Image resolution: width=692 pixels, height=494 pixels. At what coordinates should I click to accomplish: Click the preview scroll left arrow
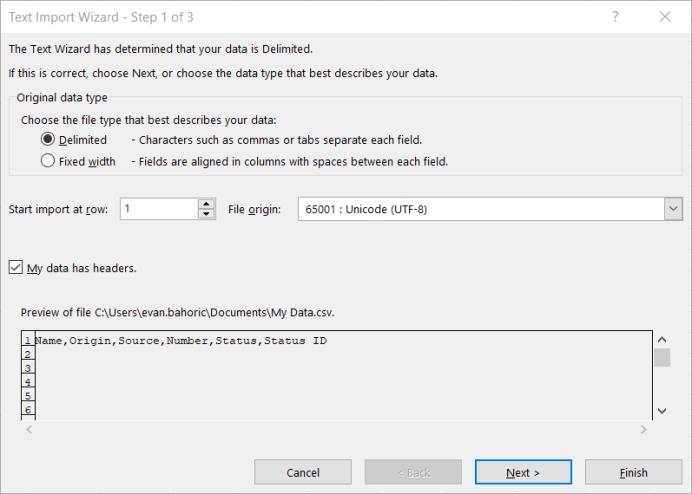click(x=29, y=429)
